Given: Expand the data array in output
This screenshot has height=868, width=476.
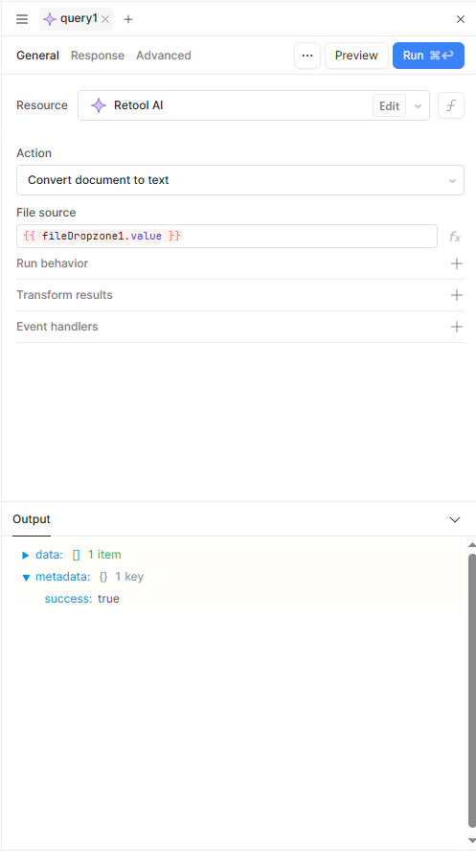Looking at the screenshot, I should (26, 556).
